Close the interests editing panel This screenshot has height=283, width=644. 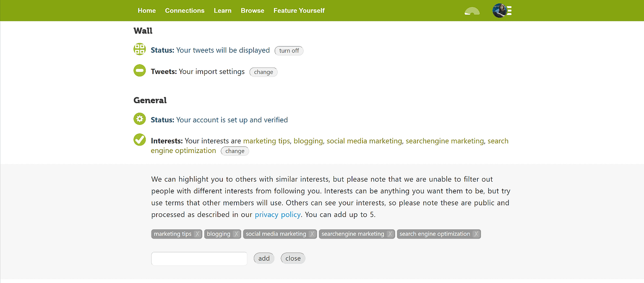point(292,258)
